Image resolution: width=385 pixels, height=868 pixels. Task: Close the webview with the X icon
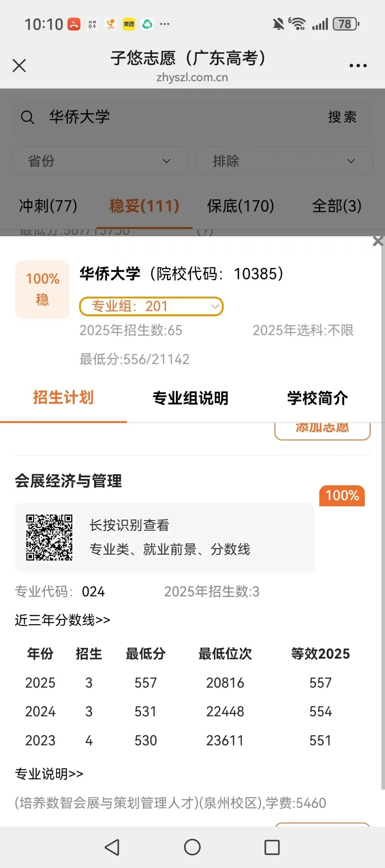pyautogui.click(x=19, y=66)
